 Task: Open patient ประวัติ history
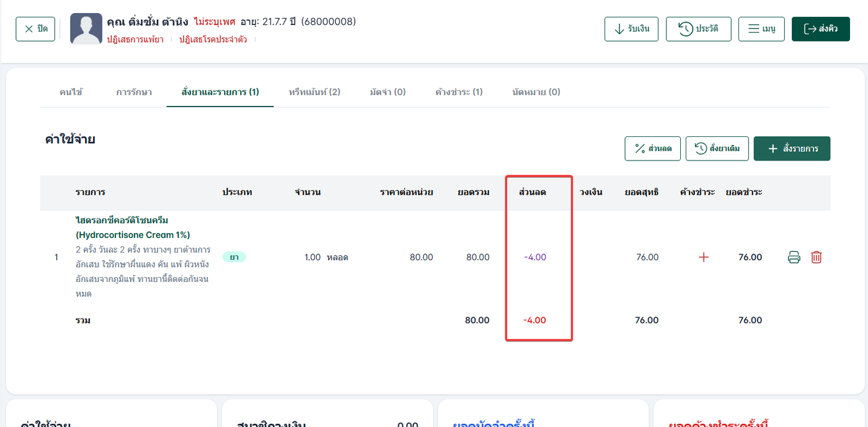click(698, 29)
